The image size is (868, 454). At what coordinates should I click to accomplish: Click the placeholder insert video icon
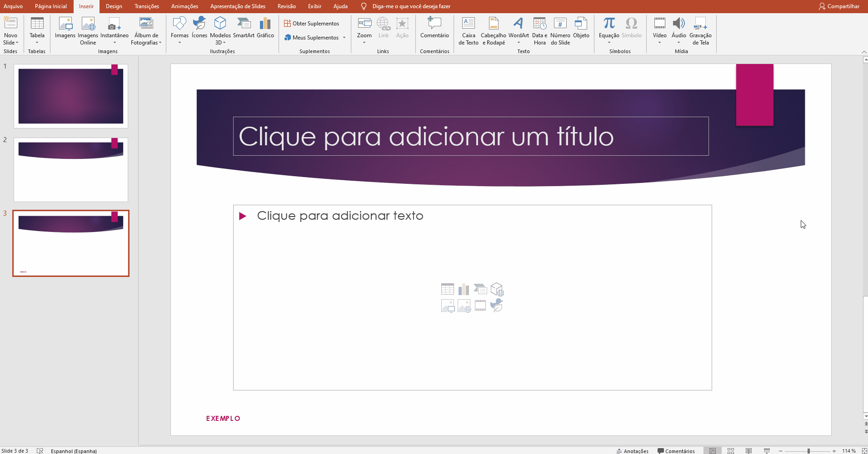point(480,306)
